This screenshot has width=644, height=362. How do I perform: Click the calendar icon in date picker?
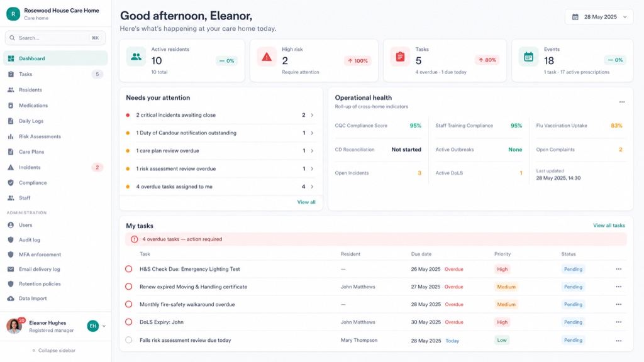575,17
